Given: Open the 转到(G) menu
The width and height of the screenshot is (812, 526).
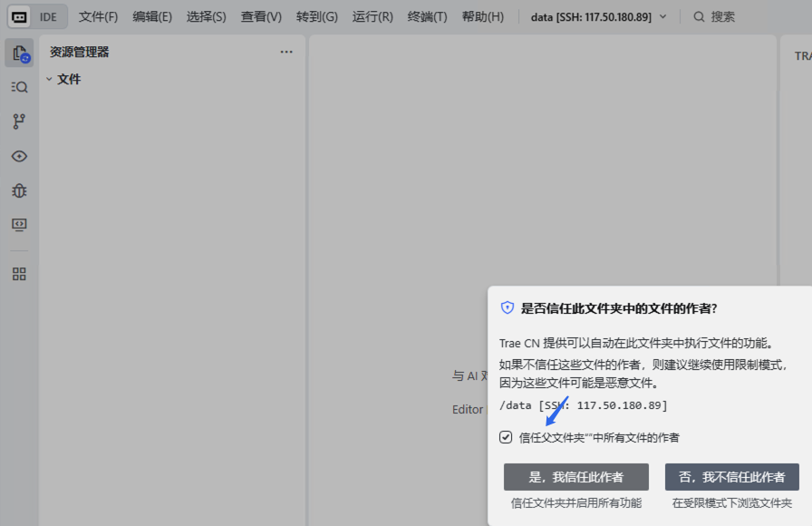Looking at the screenshot, I should [317, 16].
